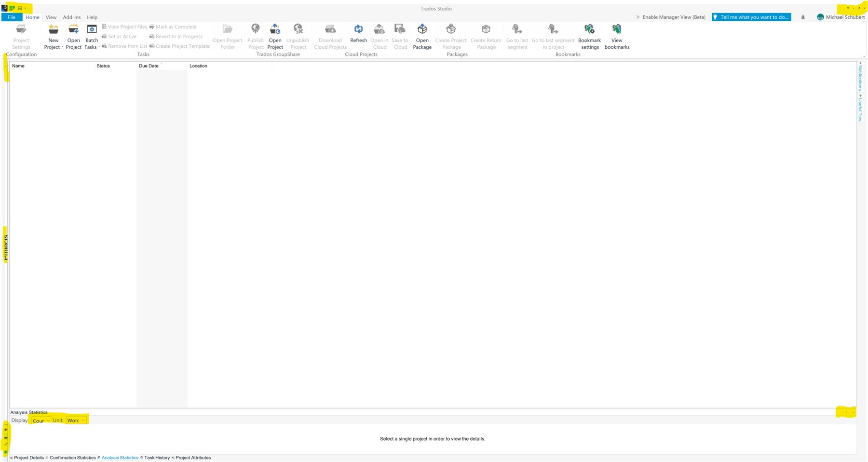Screen dimensions: 868x462
Task: Open the Display dropdown
Action: pyautogui.click(x=41, y=421)
